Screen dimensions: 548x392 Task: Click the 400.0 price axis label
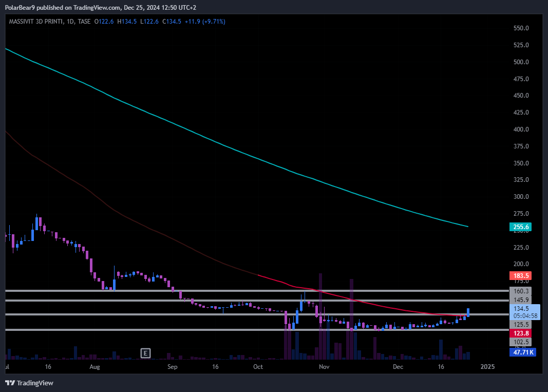pos(521,129)
